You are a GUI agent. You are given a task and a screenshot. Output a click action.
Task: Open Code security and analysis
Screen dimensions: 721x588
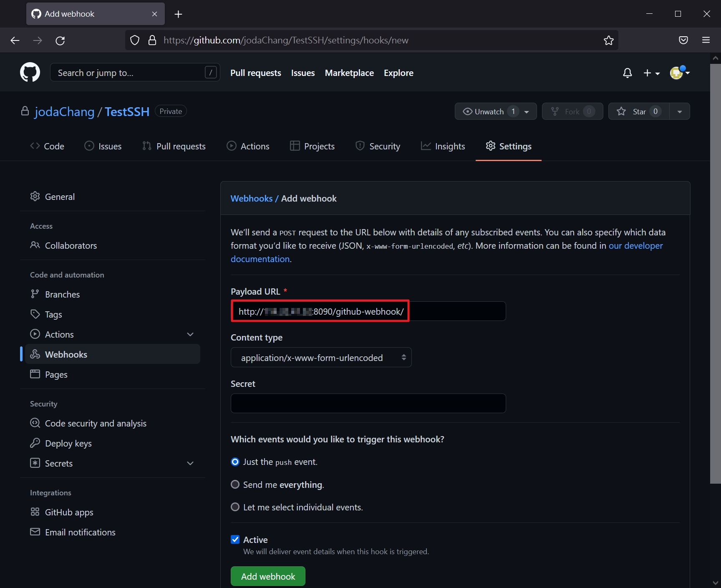click(x=113, y=423)
